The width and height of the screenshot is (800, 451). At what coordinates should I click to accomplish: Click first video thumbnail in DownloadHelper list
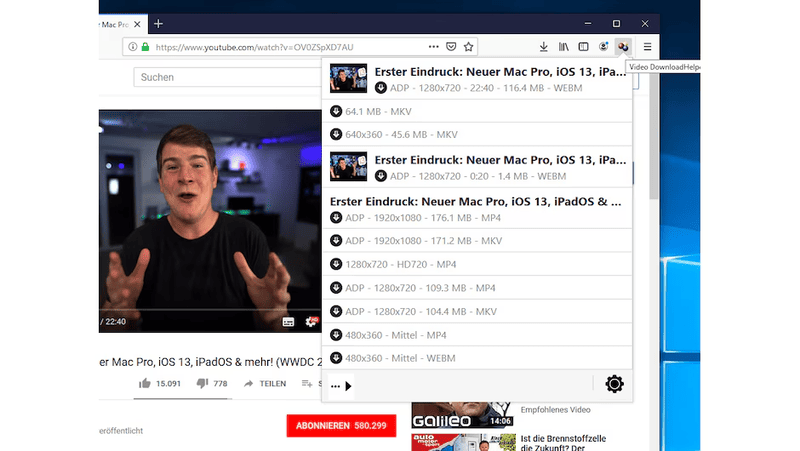pos(348,78)
